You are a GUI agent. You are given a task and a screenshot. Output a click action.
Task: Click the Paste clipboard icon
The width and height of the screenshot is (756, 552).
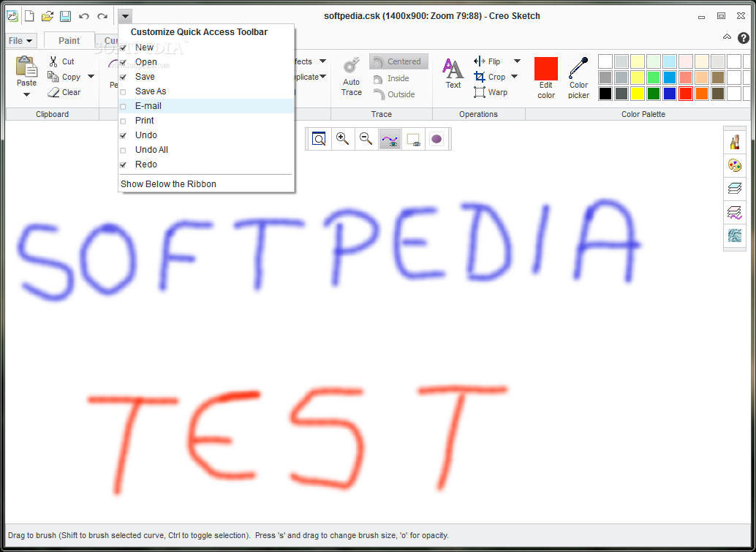pyautogui.click(x=26, y=67)
